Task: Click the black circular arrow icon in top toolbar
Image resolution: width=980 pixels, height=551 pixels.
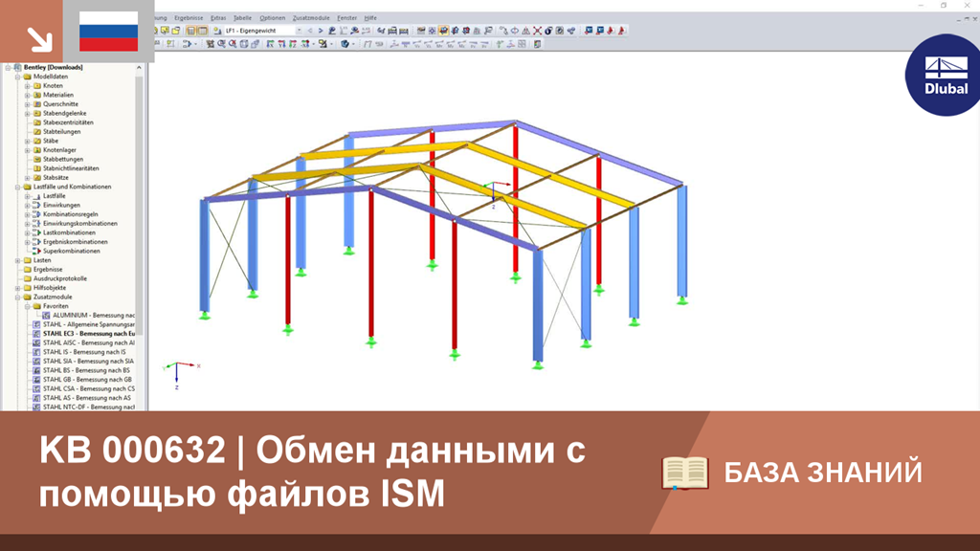Action: coord(548,31)
